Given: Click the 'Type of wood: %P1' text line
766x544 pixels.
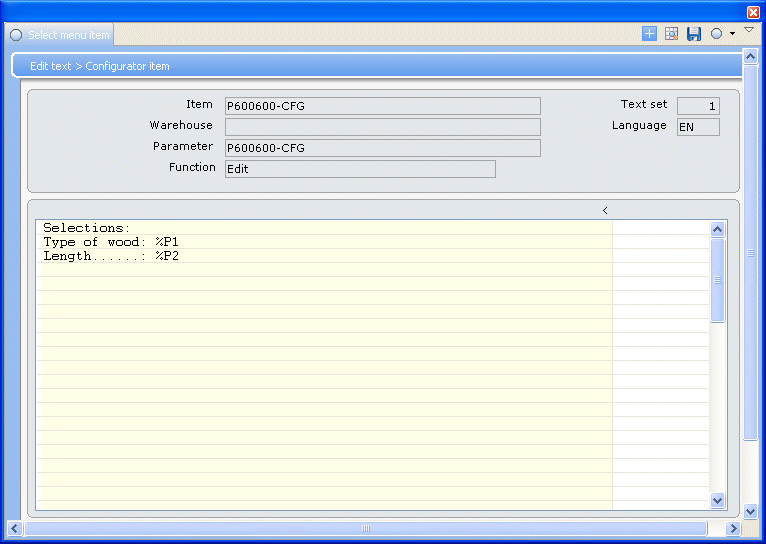Looking at the screenshot, I should pyautogui.click(x=111, y=242).
